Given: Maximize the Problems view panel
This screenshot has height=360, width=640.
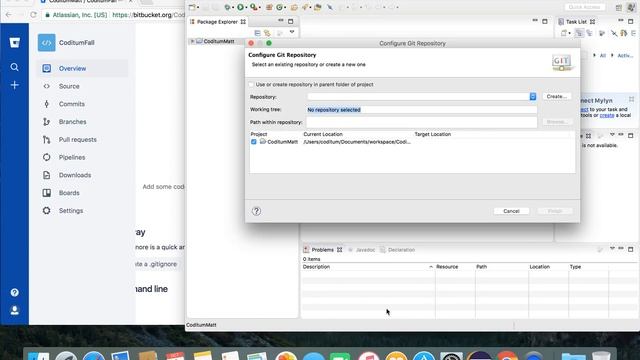Looking at the screenshot, I should coord(631,249).
